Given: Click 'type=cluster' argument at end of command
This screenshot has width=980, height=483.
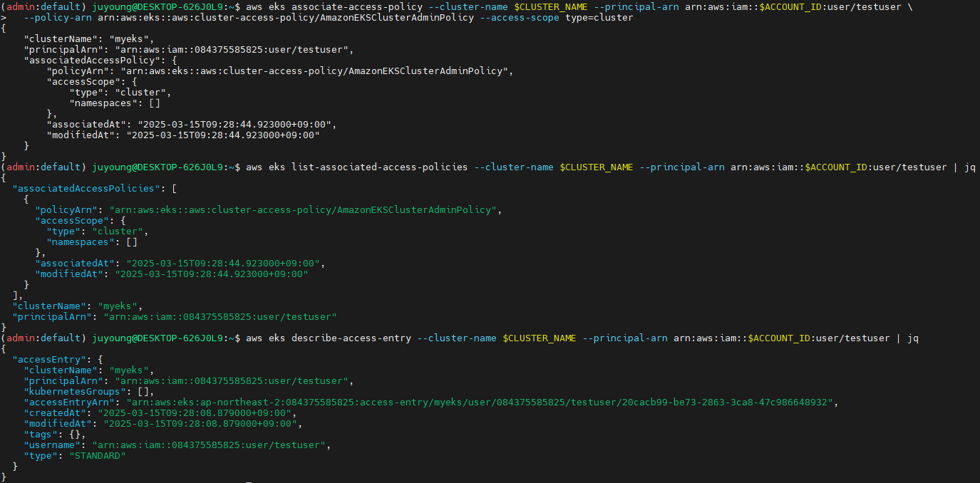Looking at the screenshot, I should coord(599,17).
